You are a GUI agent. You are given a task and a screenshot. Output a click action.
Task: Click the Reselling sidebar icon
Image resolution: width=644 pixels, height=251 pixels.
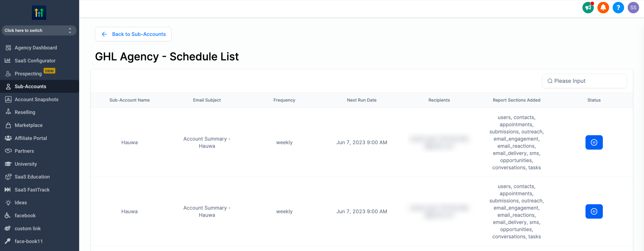8,112
